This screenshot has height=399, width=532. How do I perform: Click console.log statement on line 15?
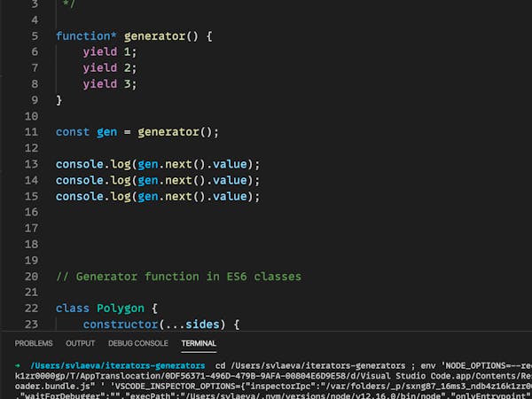click(x=158, y=196)
